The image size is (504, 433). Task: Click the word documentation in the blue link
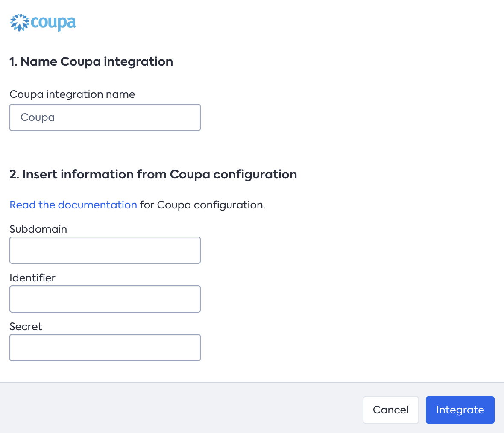[x=97, y=205]
